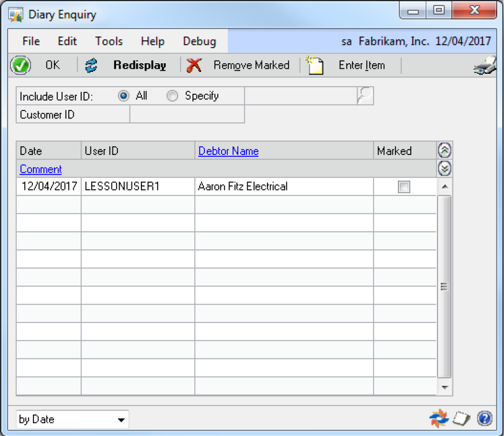Select the Specify radio button
This screenshot has width=504, height=436.
173,96
